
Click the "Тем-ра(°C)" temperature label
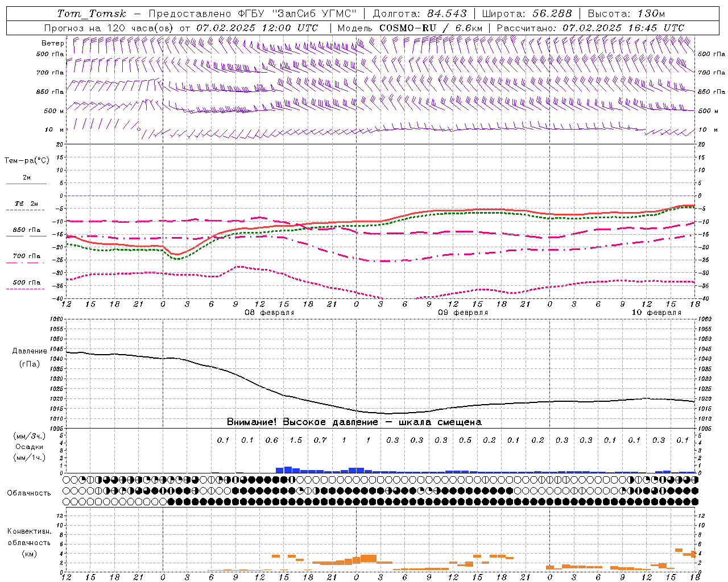coord(27,161)
